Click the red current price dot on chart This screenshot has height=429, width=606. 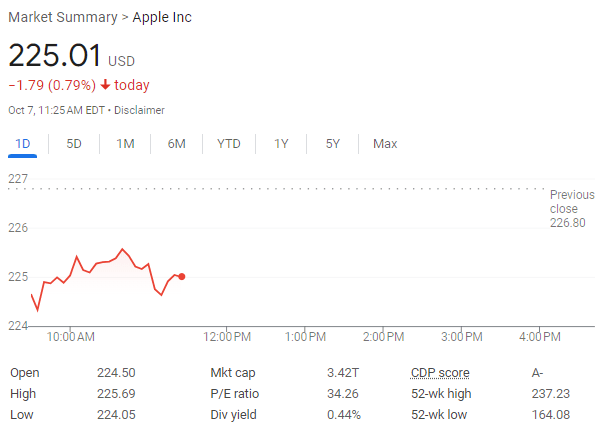[182, 277]
